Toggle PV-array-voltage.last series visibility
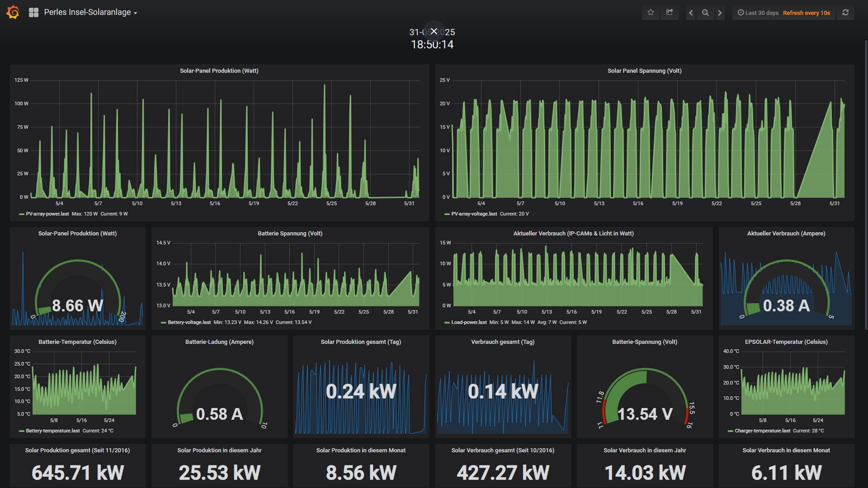868x488 pixels. pos(474,214)
